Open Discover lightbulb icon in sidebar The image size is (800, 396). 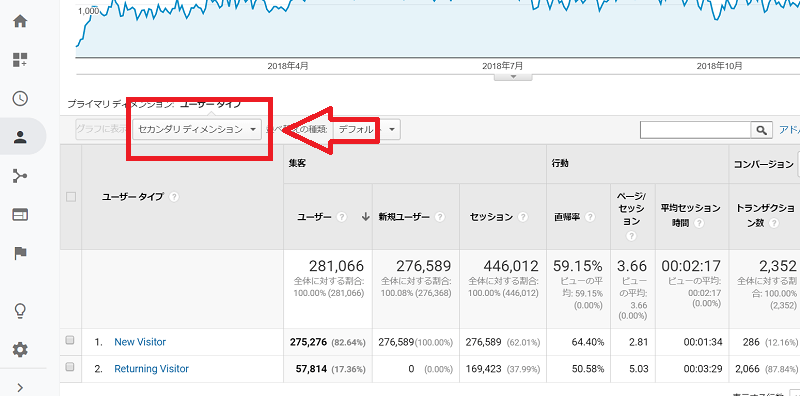point(20,310)
